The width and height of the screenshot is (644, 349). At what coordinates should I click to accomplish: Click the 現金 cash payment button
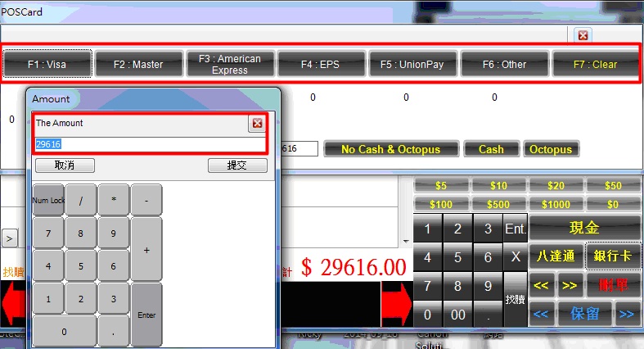(x=585, y=227)
